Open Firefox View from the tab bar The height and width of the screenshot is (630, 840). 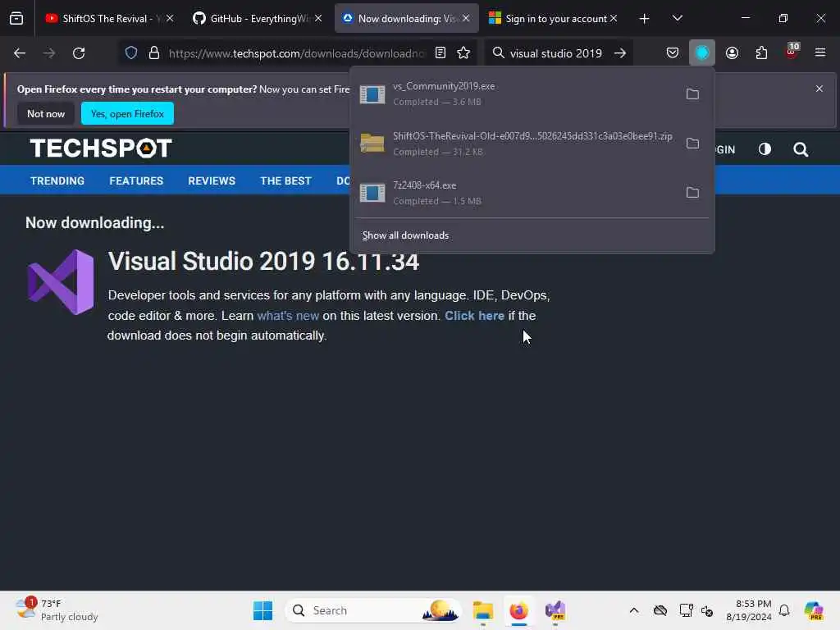click(16, 18)
